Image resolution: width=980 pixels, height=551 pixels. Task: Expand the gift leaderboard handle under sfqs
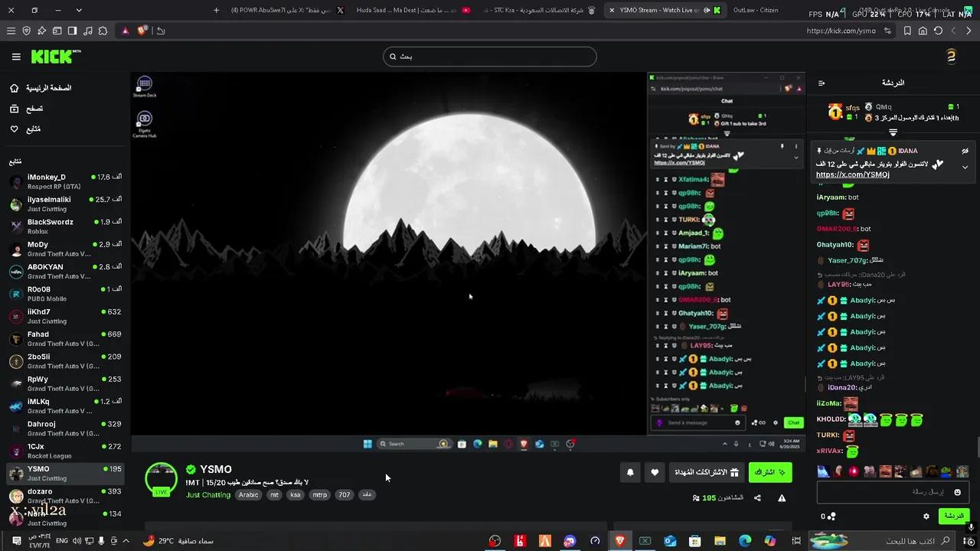[893, 132]
